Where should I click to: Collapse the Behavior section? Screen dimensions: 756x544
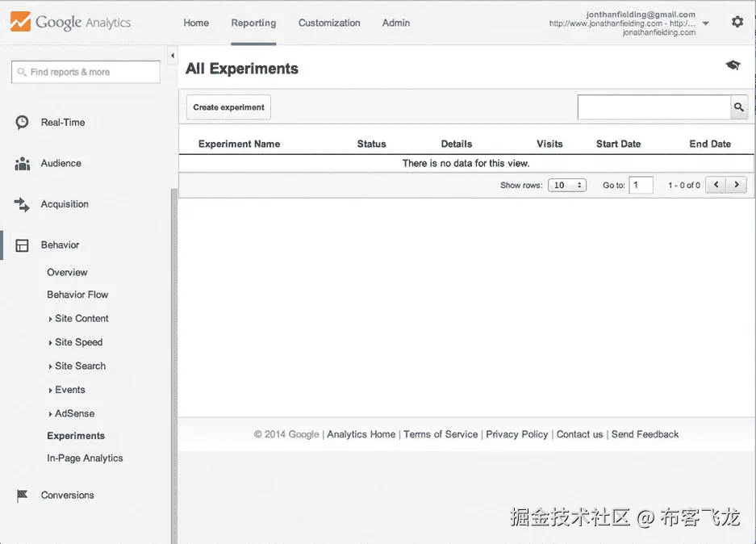point(60,245)
